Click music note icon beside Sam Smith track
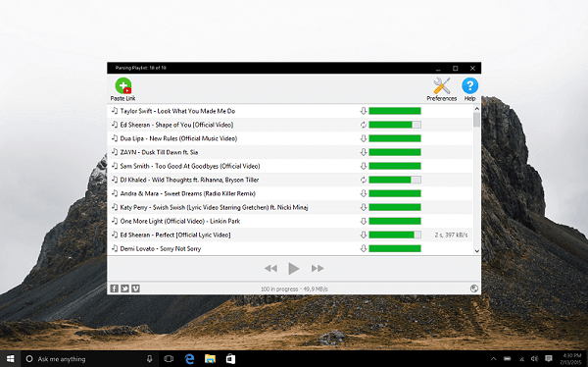The width and height of the screenshot is (588, 367). click(x=115, y=166)
